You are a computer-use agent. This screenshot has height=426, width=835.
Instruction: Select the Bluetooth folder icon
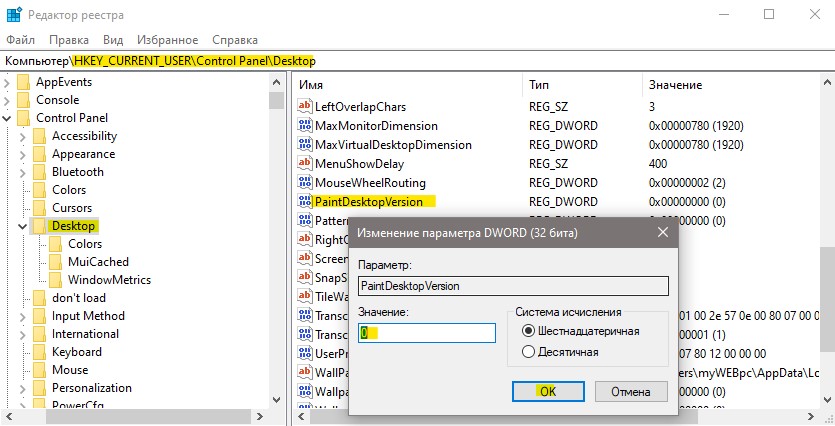click(39, 172)
